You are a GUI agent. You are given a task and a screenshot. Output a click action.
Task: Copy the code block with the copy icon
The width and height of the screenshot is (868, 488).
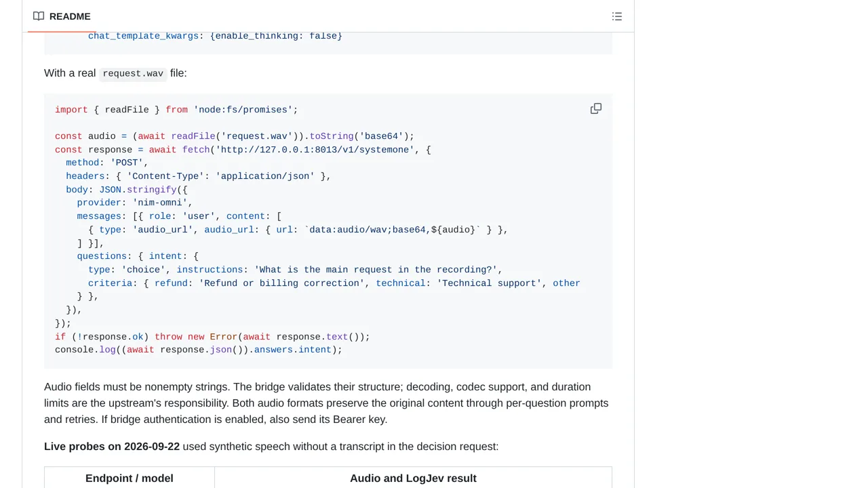click(x=595, y=108)
